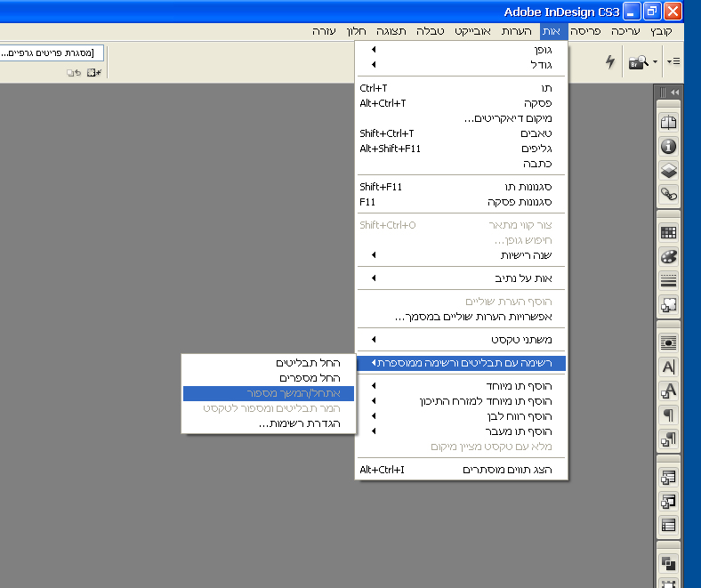Open the אובייקט (Object) menu
This screenshot has height=588, width=701.
[472, 31]
